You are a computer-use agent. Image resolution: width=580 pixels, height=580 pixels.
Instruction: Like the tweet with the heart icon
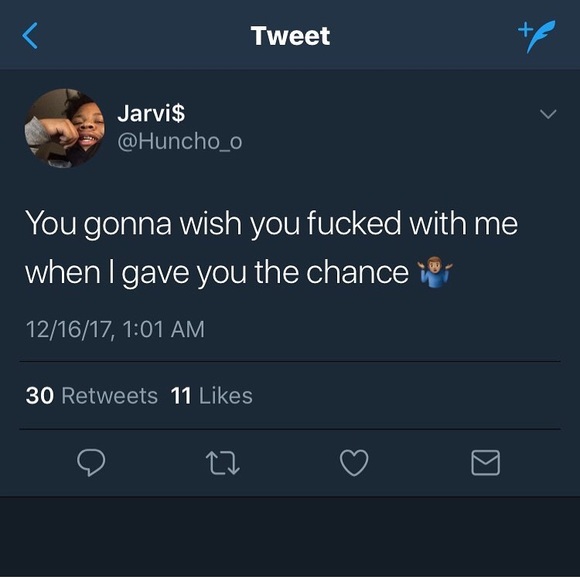click(354, 462)
